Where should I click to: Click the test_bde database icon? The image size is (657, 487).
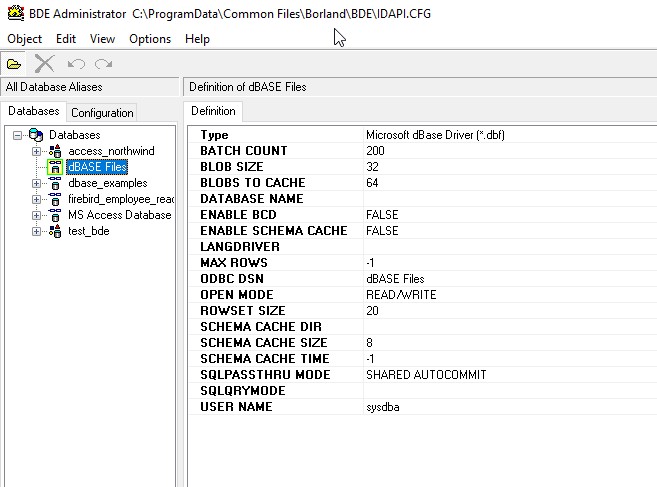(54, 231)
